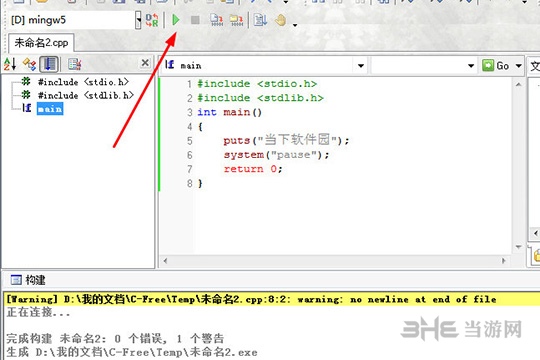The width and height of the screenshot is (540, 360).
Task: Click editor vertical scrollbar up arrow
Action: [518, 84]
